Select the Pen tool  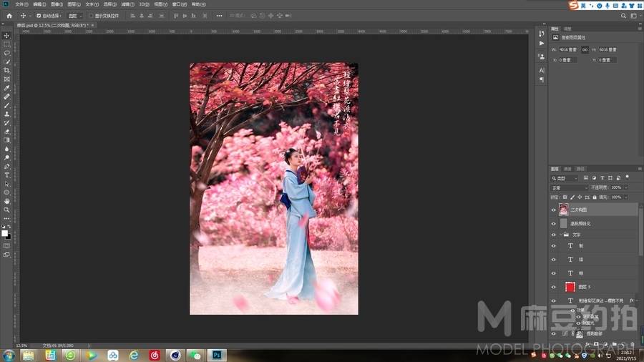coord(6,166)
